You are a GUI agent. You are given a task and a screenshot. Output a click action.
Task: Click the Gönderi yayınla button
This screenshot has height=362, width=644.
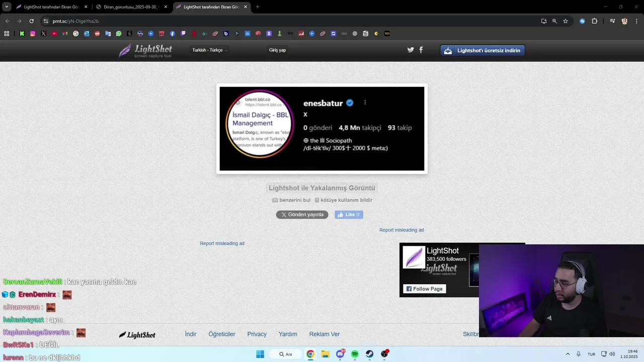(x=302, y=215)
